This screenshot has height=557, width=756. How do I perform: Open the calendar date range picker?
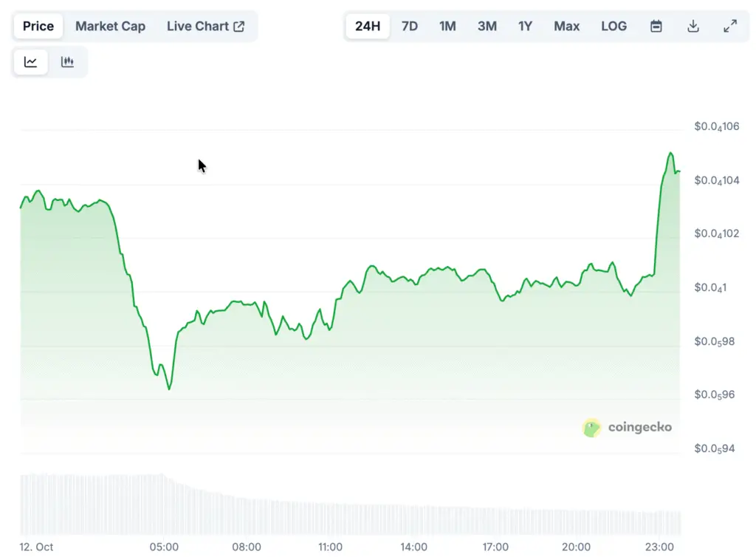[x=656, y=27]
